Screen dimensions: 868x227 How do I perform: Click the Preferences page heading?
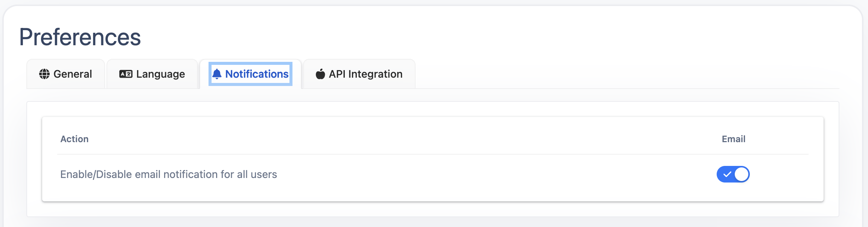coord(80,37)
